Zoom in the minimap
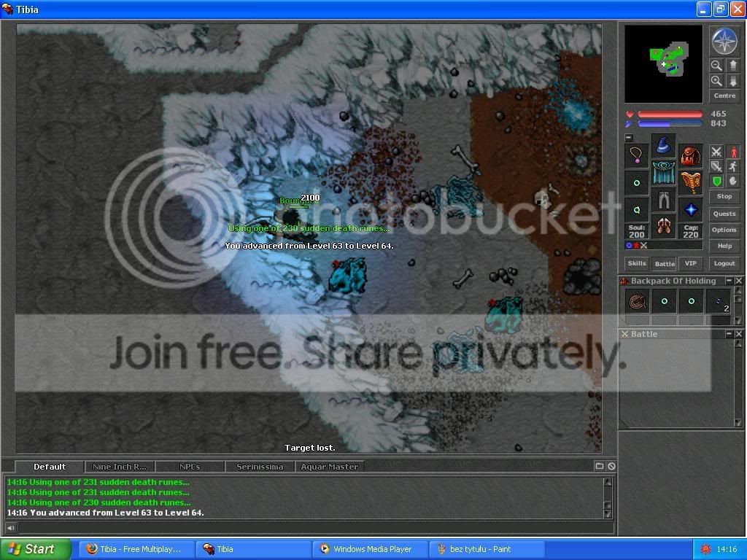The width and height of the screenshot is (747, 560). pos(716,81)
